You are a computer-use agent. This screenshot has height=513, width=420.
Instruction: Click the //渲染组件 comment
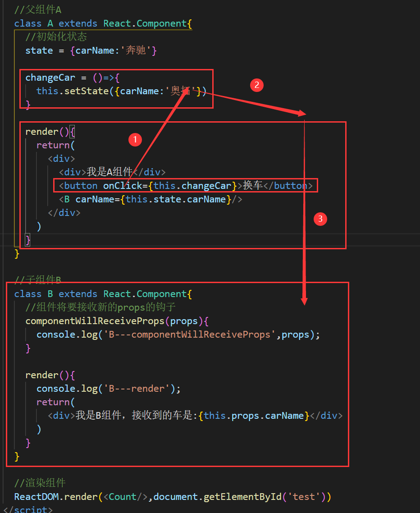(40, 483)
